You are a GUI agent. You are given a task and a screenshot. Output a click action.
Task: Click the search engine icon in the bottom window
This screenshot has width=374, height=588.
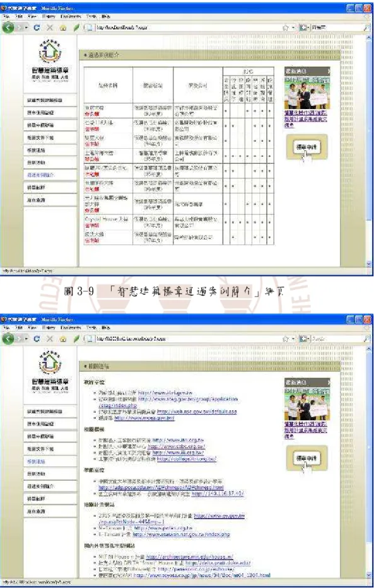pos(302,338)
